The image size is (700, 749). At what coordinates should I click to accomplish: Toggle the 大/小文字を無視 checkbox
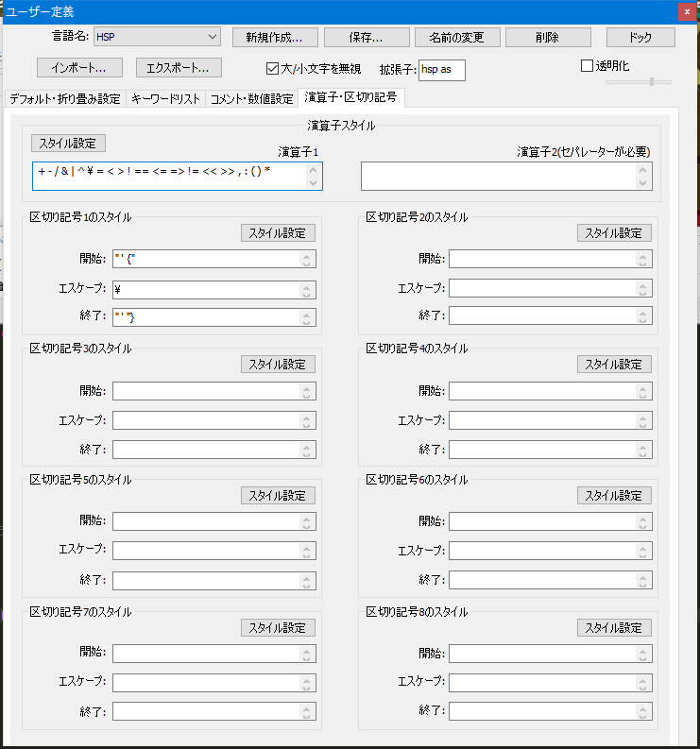click(x=272, y=69)
